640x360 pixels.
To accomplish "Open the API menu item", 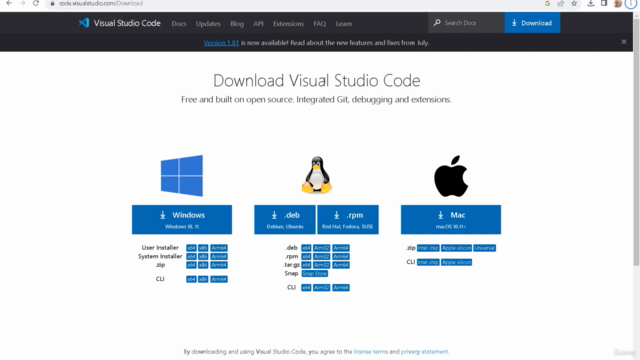I will coord(258,24).
